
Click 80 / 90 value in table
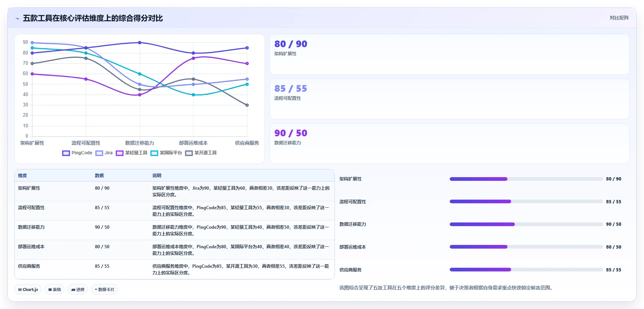(x=102, y=188)
